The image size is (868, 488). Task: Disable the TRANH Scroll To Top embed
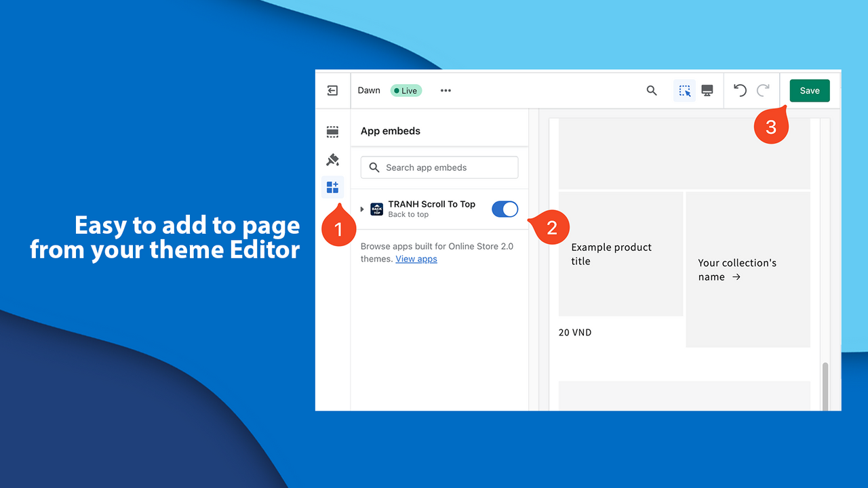505,209
